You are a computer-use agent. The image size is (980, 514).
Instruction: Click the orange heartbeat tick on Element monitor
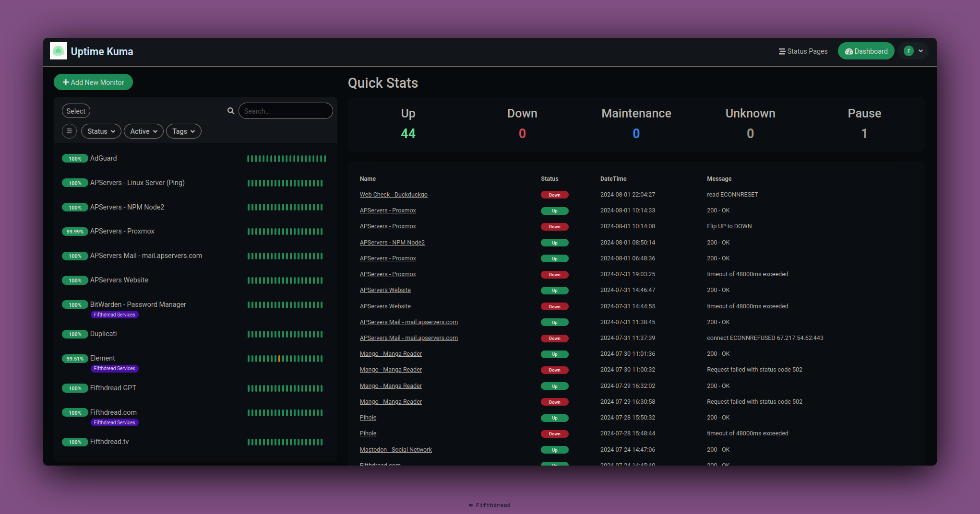point(278,358)
